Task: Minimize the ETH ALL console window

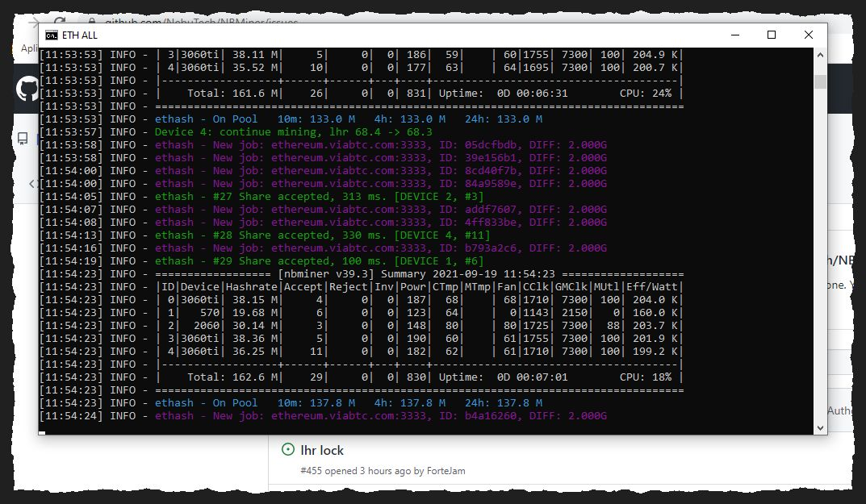Action: pyautogui.click(x=734, y=35)
